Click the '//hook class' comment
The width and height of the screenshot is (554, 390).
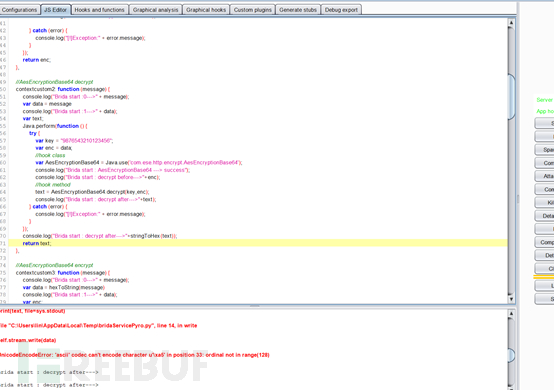50,155
